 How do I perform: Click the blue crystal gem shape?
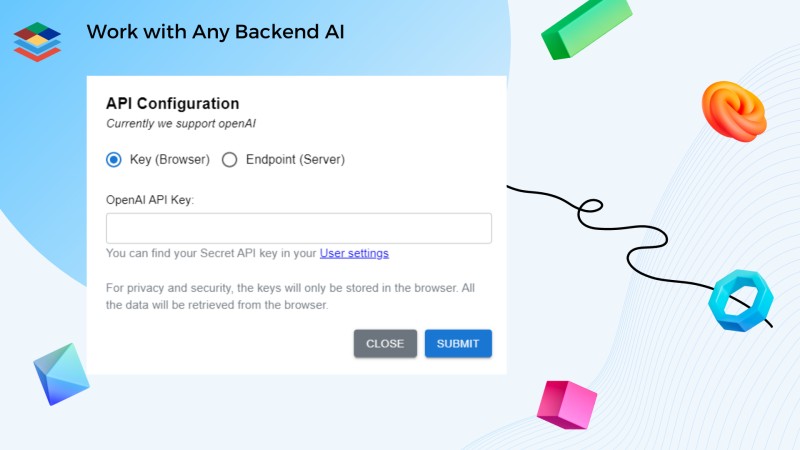pyautogui.click(x=61, y=374)
